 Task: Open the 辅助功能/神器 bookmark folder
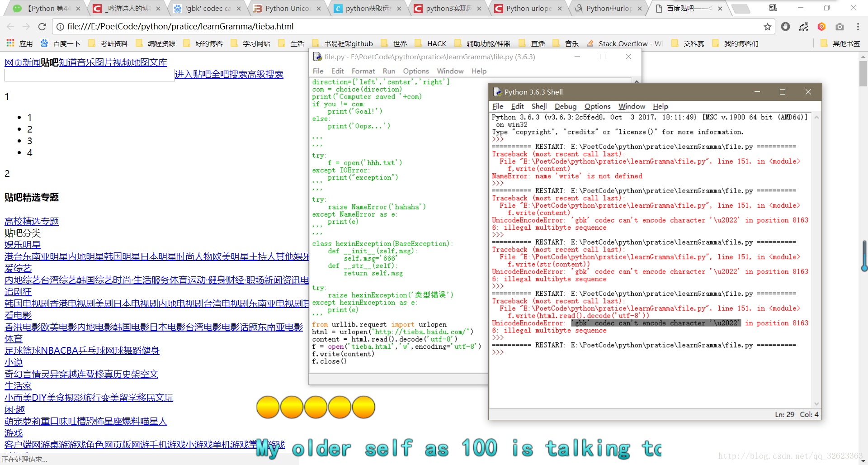coord(482,43)
